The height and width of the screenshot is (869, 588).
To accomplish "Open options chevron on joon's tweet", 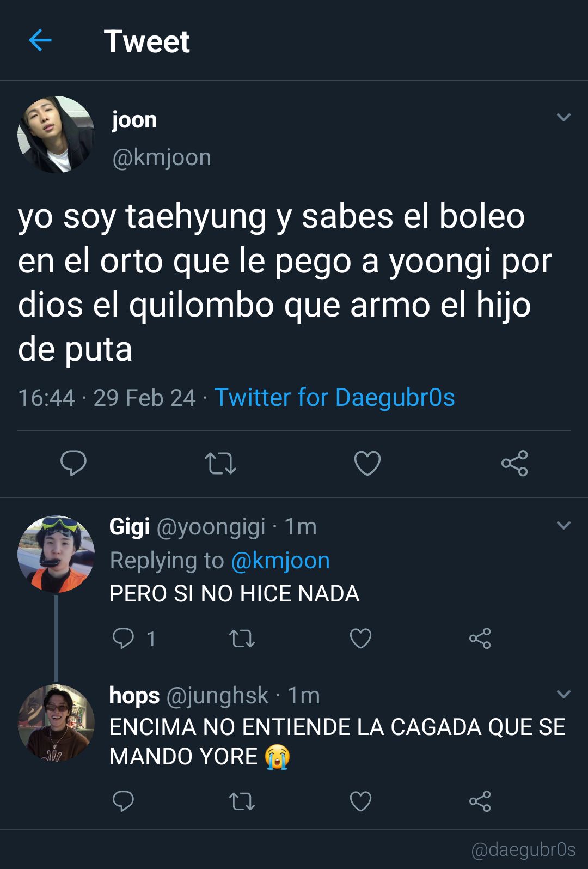I will point(563,117).
